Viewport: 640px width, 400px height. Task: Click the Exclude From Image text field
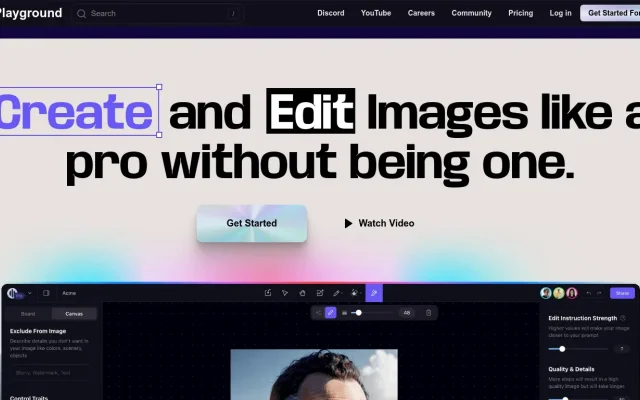point(51,373)
